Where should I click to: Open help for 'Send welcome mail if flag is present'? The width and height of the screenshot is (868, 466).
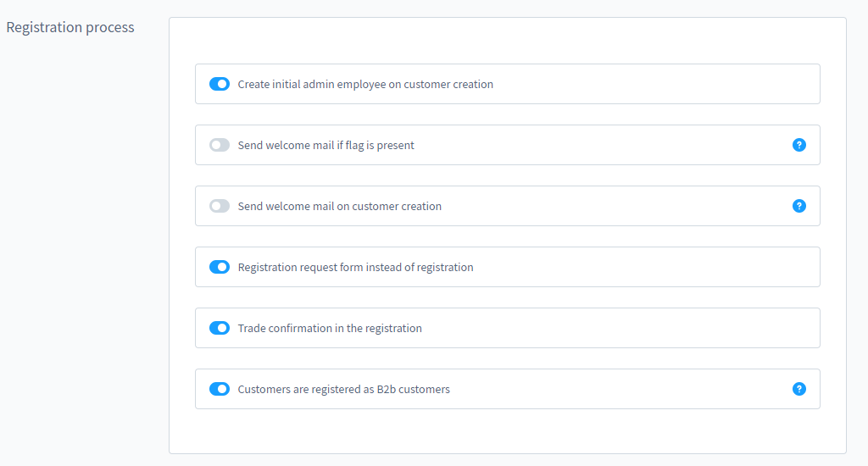[798, 145]
